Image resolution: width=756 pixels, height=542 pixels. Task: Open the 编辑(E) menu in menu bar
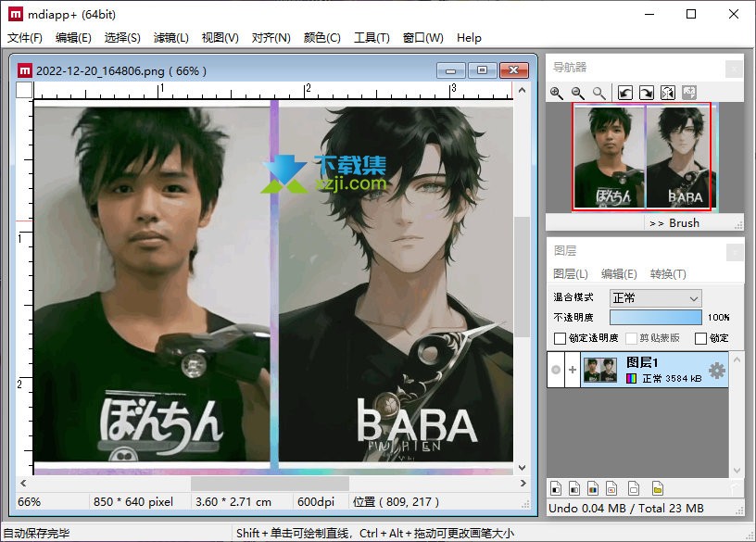click(73, 38)
